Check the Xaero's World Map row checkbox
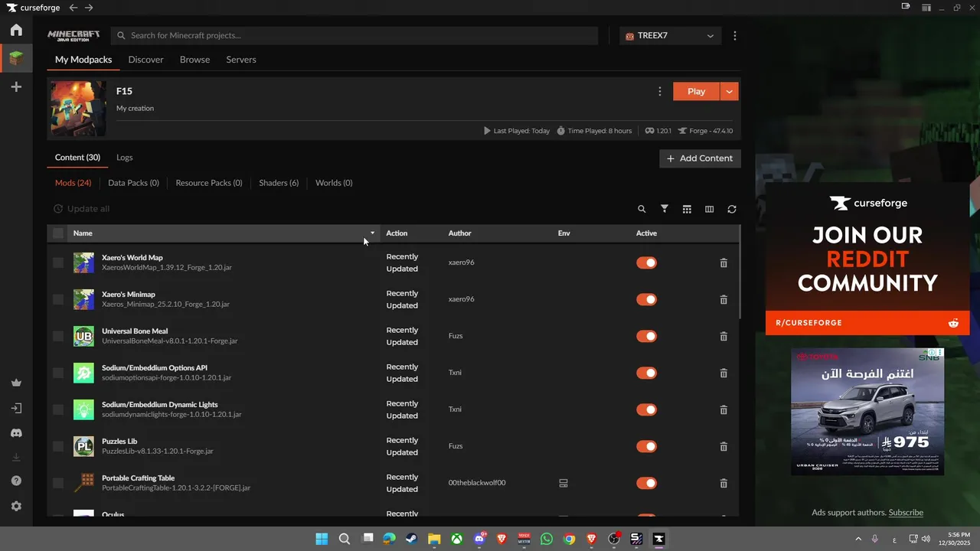 point(58,262)
